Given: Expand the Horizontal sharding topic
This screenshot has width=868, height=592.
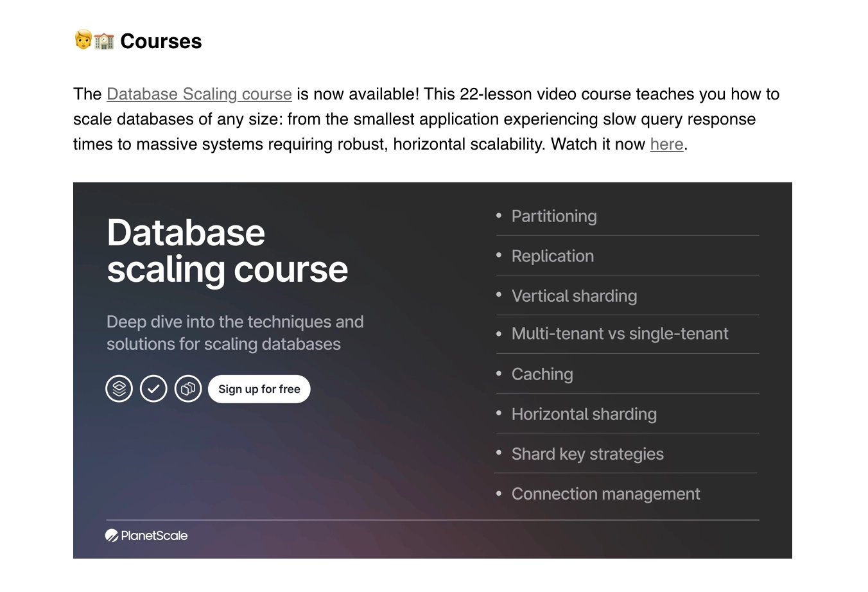Looking at the screenshot, I should (x=584, y=414).
